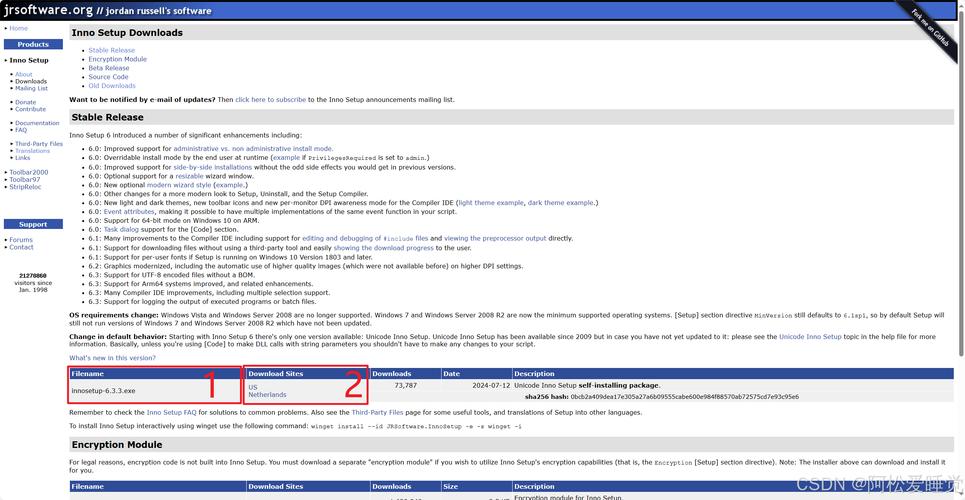
Task: Download from the Netherlands site link
Action: pyautogui.click(x=267, y=395)
